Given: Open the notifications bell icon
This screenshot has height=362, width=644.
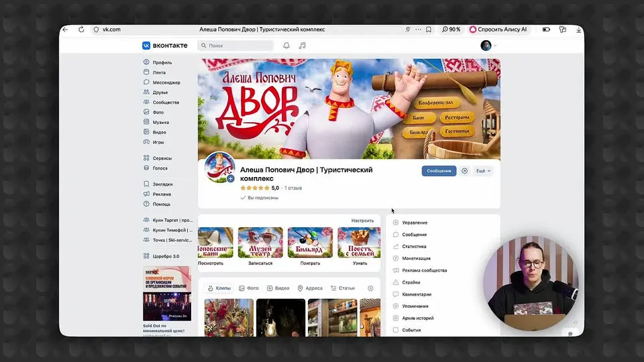Looking at the screenshot, I should [286, 46].
